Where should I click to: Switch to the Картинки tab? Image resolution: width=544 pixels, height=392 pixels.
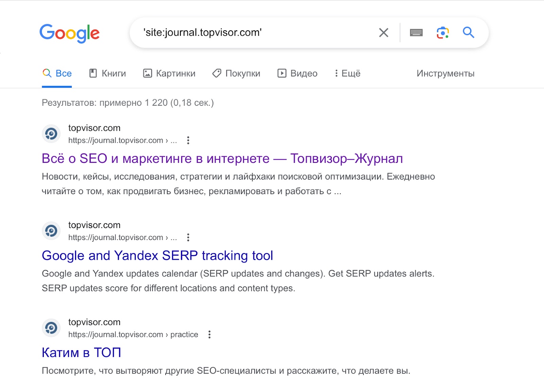[169, 73]
